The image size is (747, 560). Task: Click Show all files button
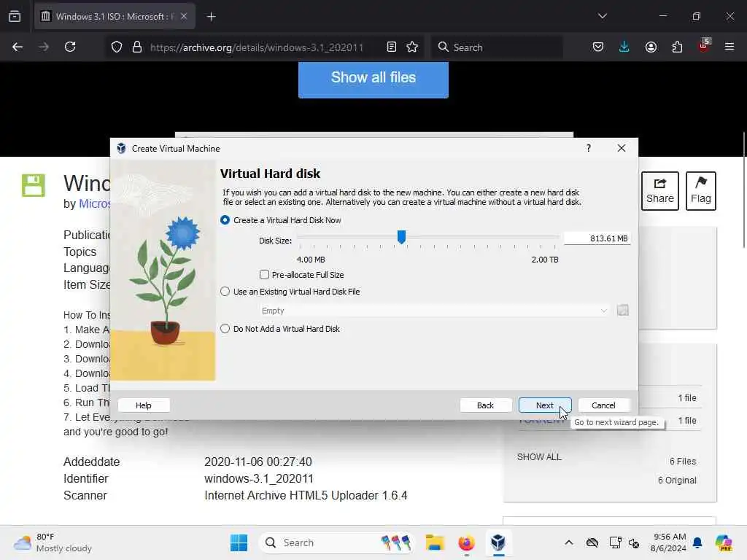pyautogui.click(x=373, y=79)
